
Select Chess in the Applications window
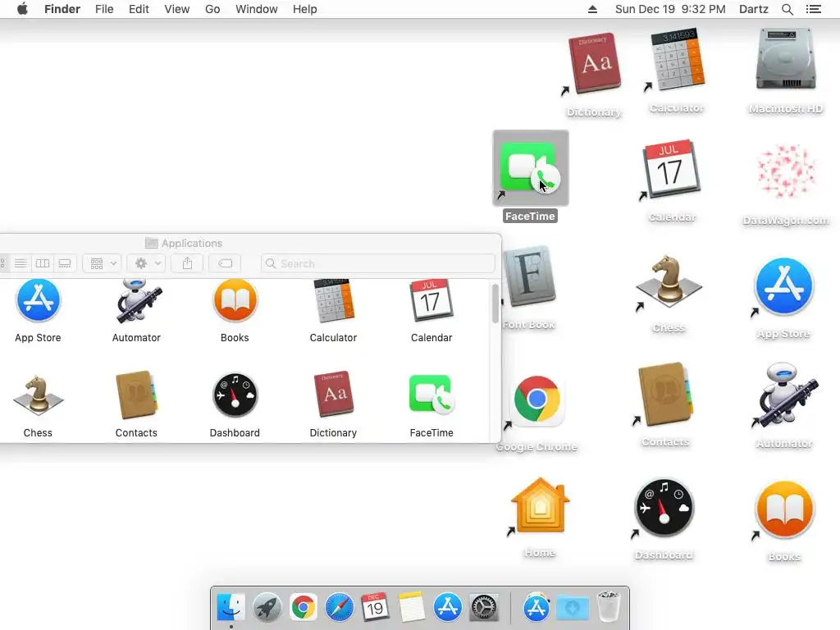(38, 396)
